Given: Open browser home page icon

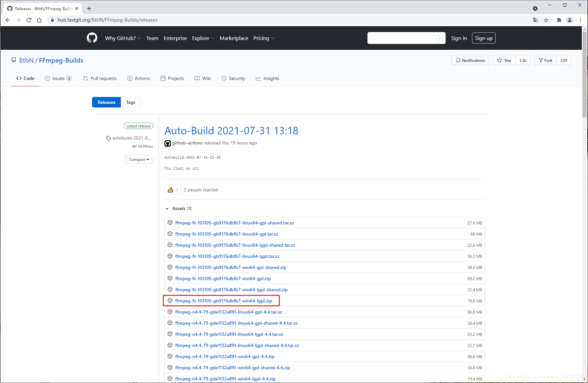Looking at the screenshot, I should click(x=39, y=20).
